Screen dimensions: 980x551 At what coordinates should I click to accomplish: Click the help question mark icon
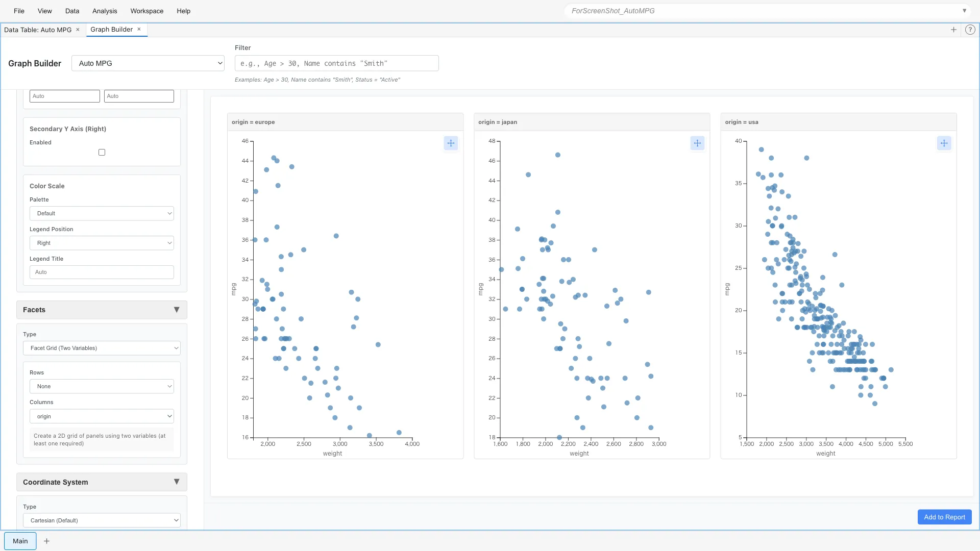pos(970,30)
